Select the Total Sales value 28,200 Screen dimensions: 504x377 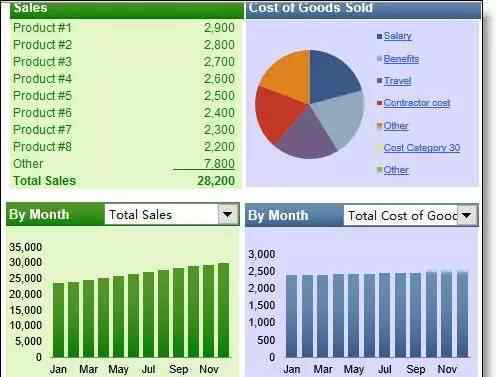coord(216,181)
